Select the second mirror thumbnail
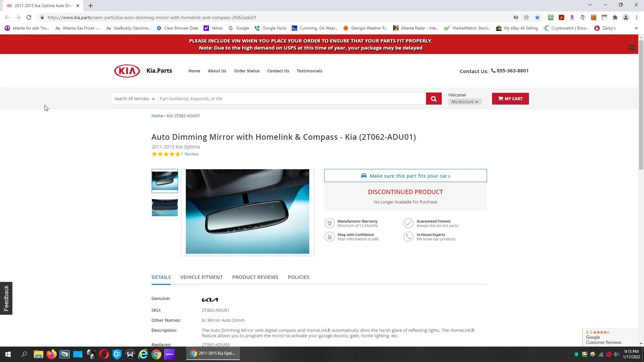This screenshot has width=644, height=362. click(165, 208)
